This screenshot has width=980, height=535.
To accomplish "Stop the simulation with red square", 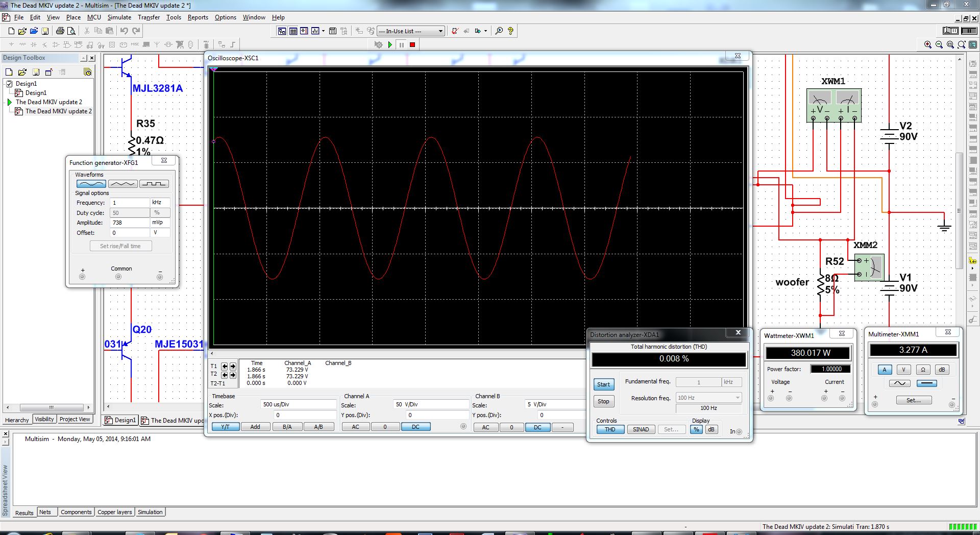I will point(412,45).
